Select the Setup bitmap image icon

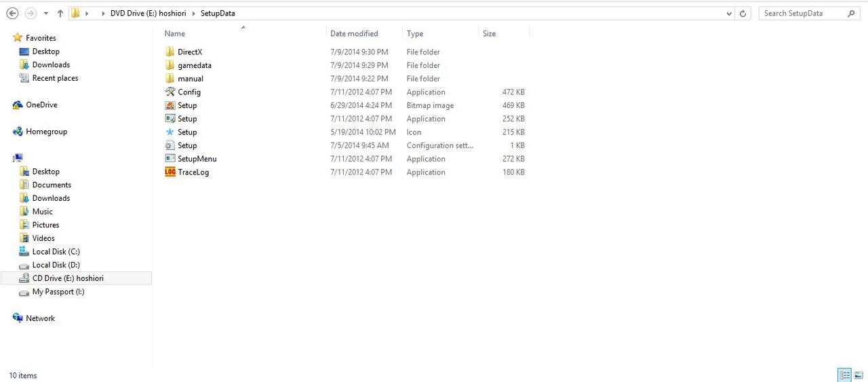click(170, 106)
